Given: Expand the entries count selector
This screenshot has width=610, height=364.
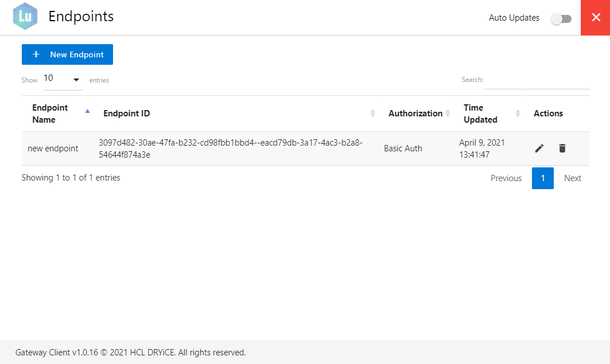Looking at the screenshot, I should click(x=63, y=79).
